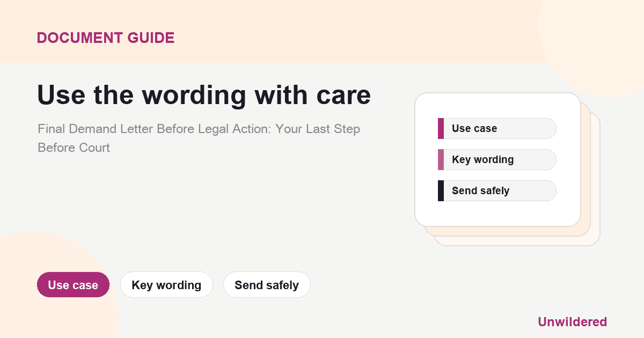Click the pink bar beside Key wording
Screen dimensions: 644x338
point(441,159)
